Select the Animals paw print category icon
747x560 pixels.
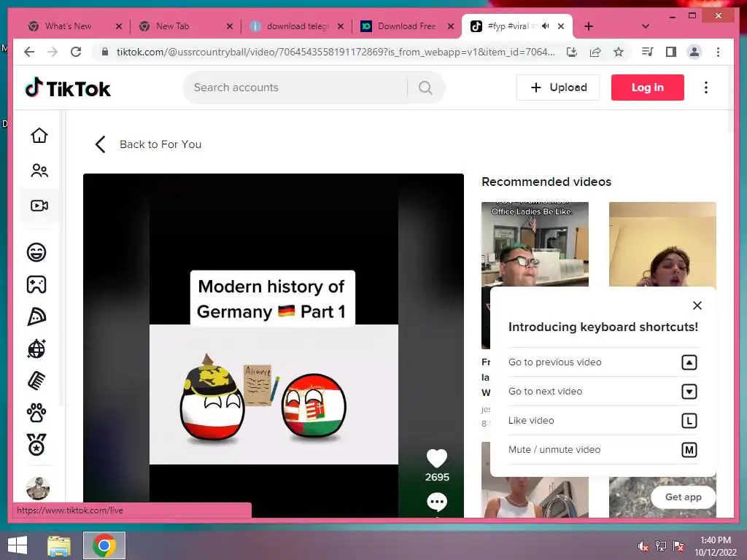(36, 413)
